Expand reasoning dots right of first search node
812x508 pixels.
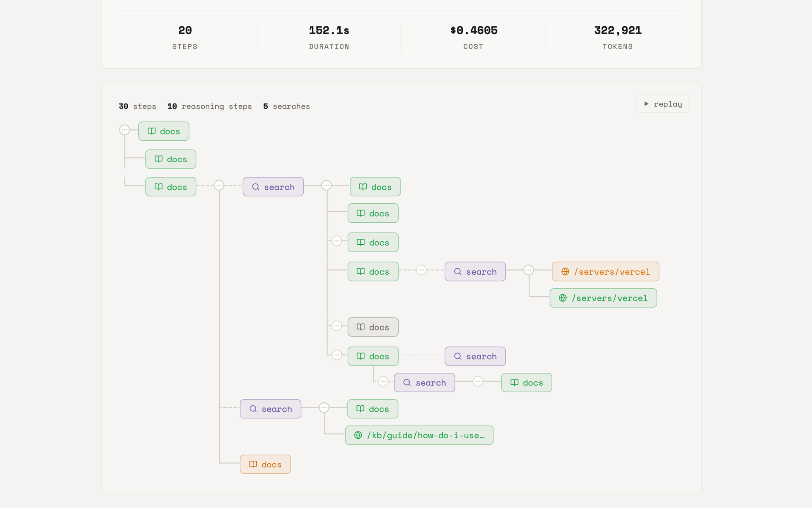tap(326, 186)
